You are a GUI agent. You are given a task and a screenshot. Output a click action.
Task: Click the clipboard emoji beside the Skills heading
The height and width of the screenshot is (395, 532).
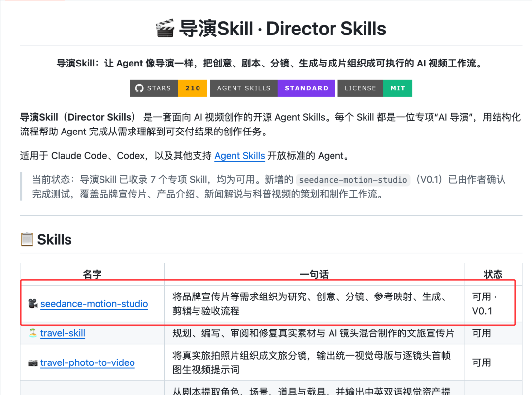click(x=27, y=239)
